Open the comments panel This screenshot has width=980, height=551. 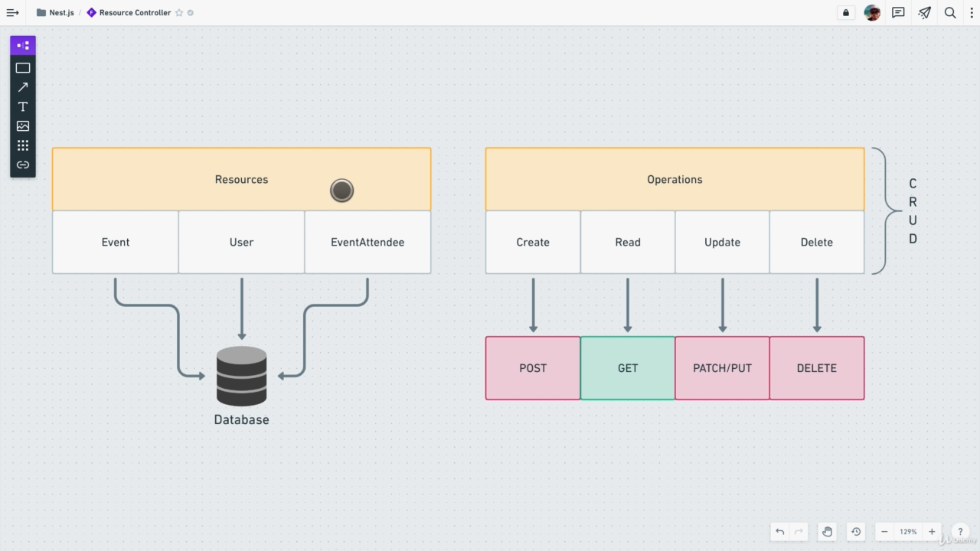[x=898, y=12]
